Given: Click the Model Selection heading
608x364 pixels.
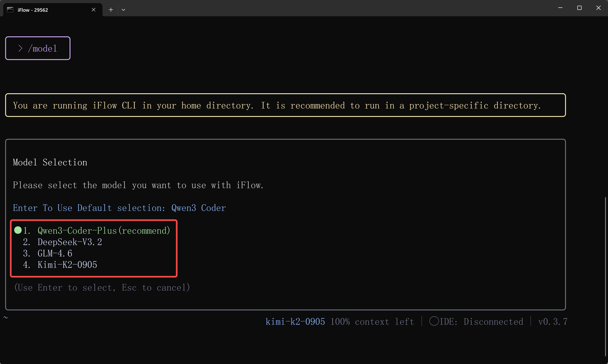Looking at the screenshot, I should (50, 162).
